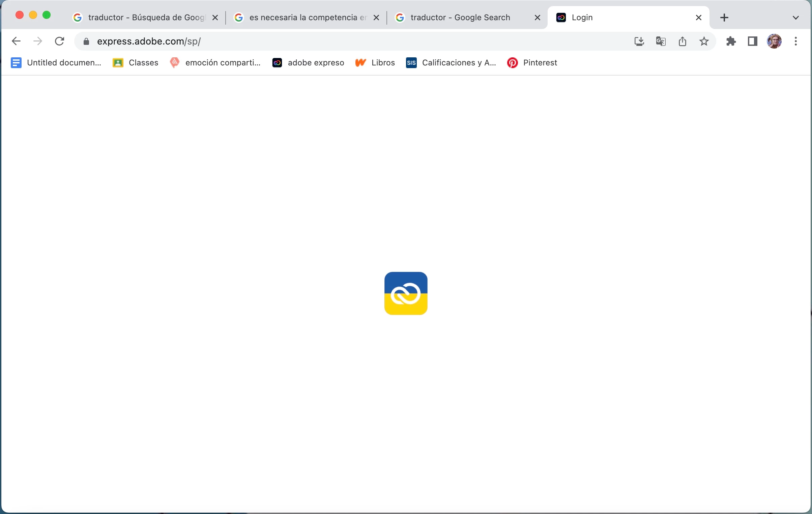
Task: Open the Pinterest bookmark
Action: click(532, 63)
